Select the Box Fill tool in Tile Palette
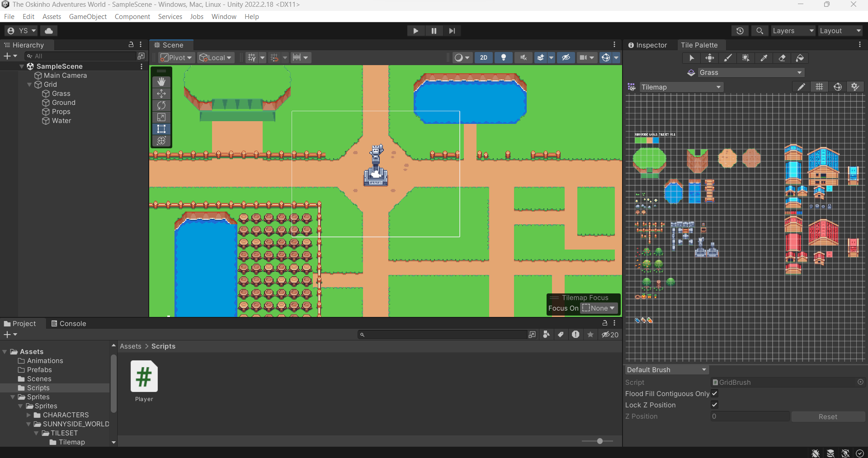The width and height of the screenshot is (868, 458). click(x=746, y=58)
